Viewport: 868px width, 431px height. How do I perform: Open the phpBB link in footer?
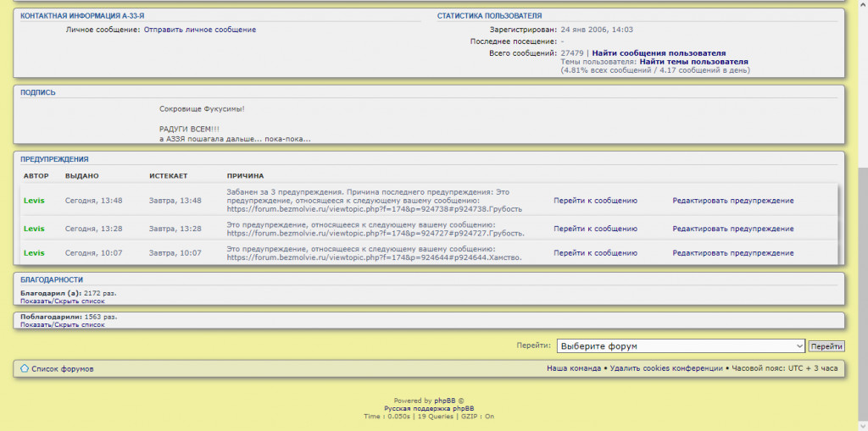(445, 401)
